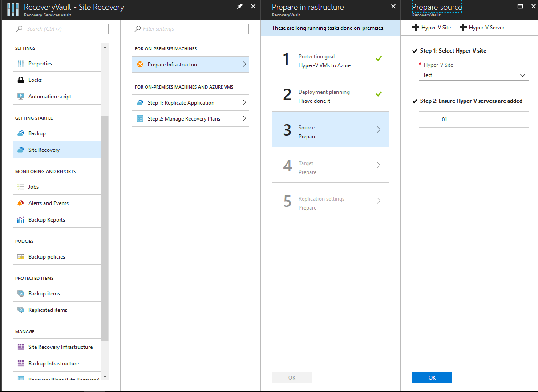Click the Manage Recovery Plans icon
The height and width of the screenshot is (392, 538).
140,119
